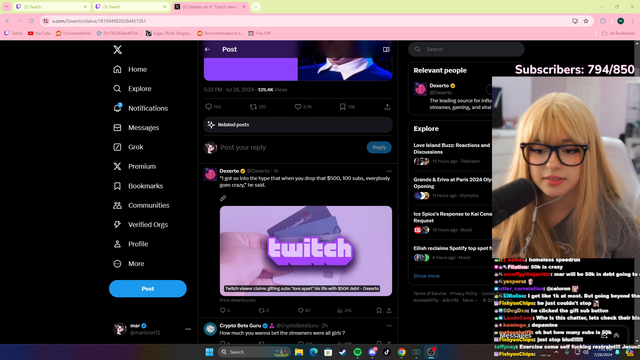Click reply icon on the main post
The image size is (640, 360).
tap(209, 107)
